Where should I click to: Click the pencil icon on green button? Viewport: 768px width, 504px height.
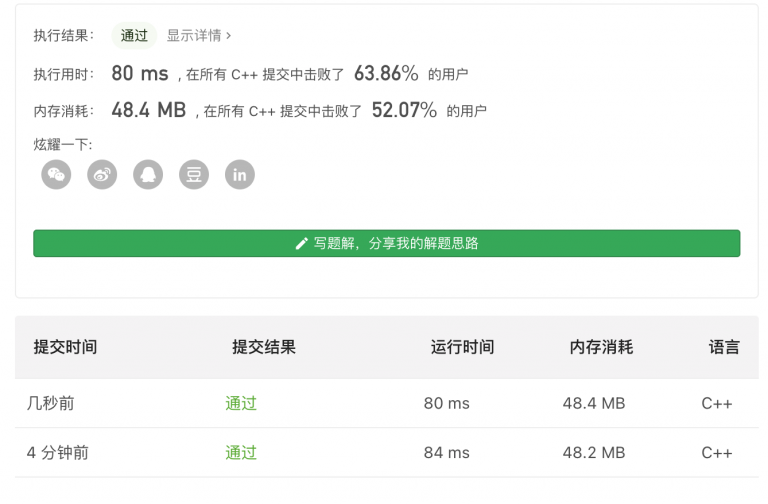[302, 244]
